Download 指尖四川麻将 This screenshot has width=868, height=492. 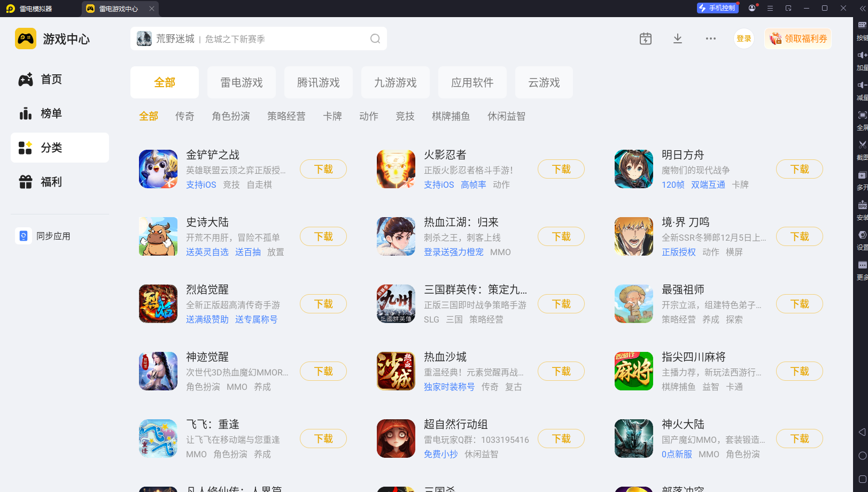800,371
